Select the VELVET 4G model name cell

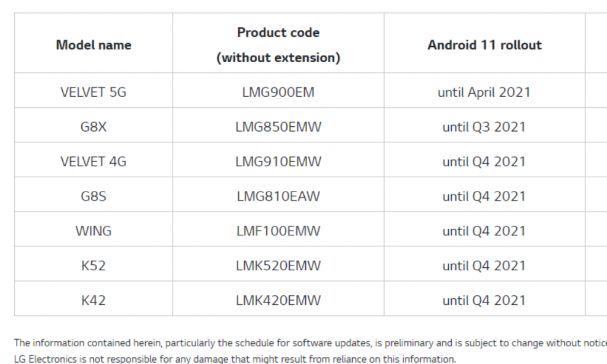point(94,161)
